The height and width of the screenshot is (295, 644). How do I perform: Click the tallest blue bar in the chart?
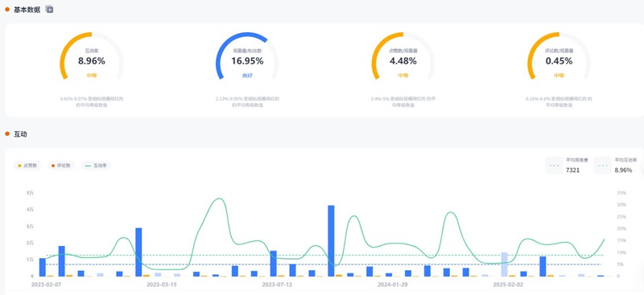(331, 241)
